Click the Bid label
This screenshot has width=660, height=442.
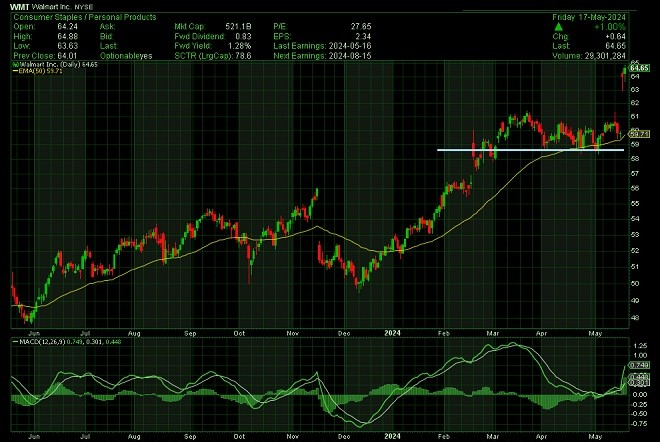click(x=107, y=36)
